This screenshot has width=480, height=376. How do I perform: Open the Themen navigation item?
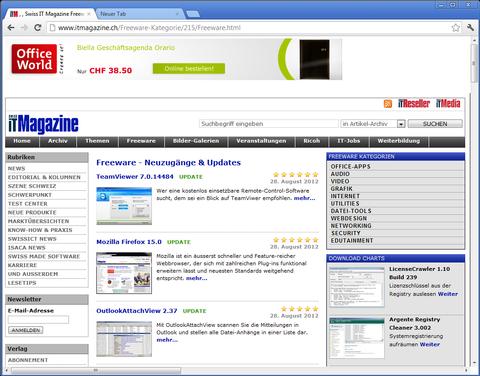click(x=97, y=141)
